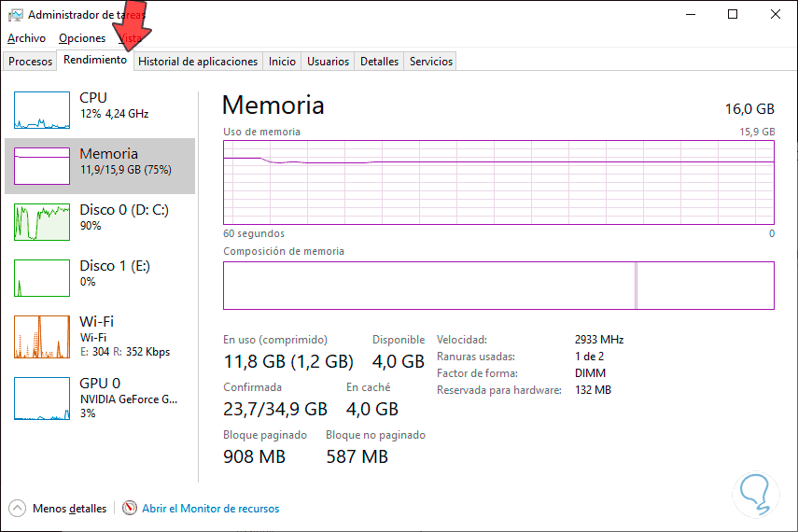Open the Usuarios tab
Screen dimensions: 798x532
tap(329, 62)
